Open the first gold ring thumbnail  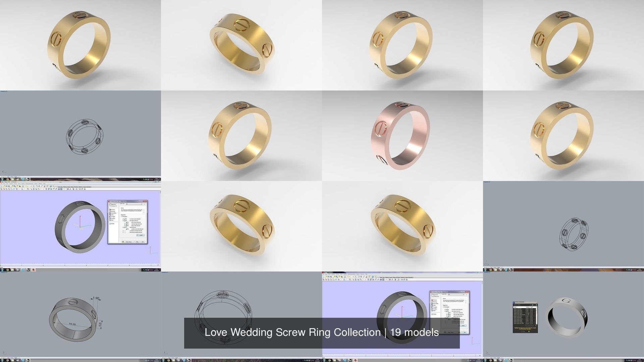click(x=80, y=45)
